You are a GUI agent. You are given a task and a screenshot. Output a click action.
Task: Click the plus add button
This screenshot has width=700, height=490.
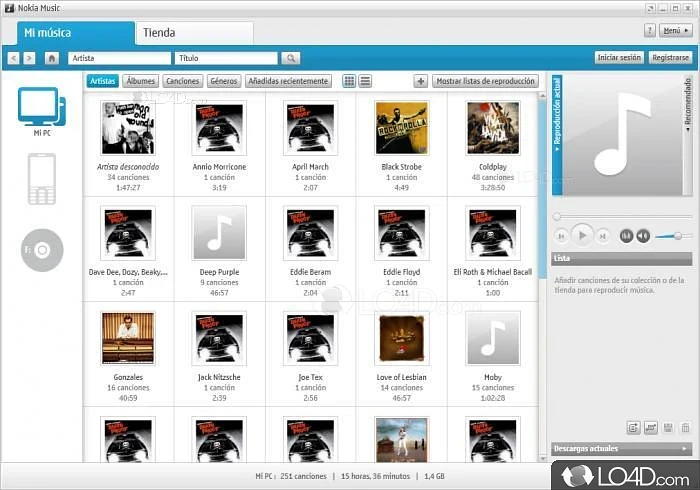click(x=420, y=81)
